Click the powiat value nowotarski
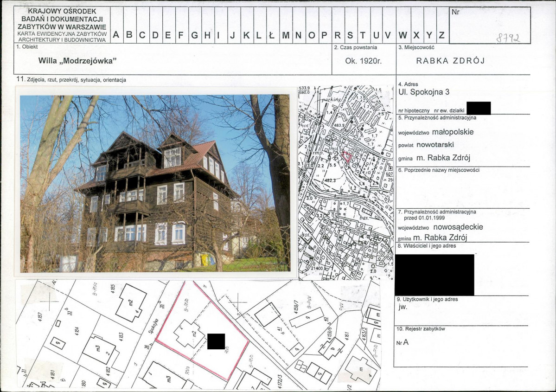The image size is (556, 392). click(435, 145)
